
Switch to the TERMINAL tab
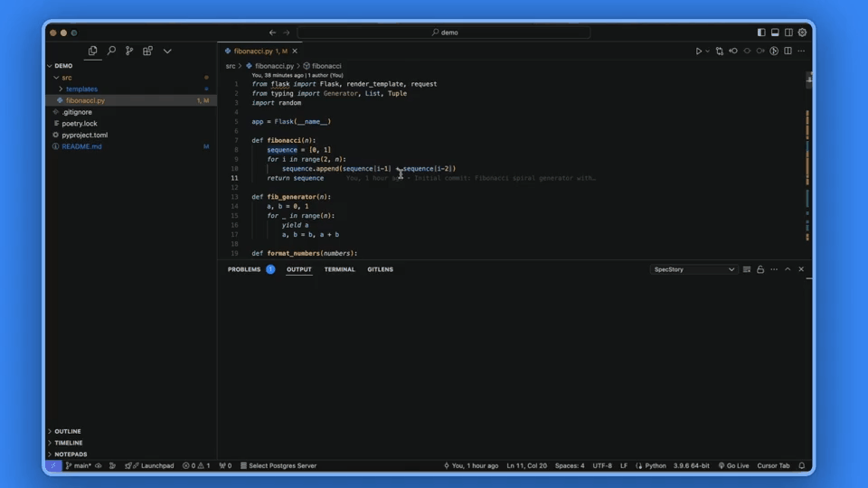[339, 269]
